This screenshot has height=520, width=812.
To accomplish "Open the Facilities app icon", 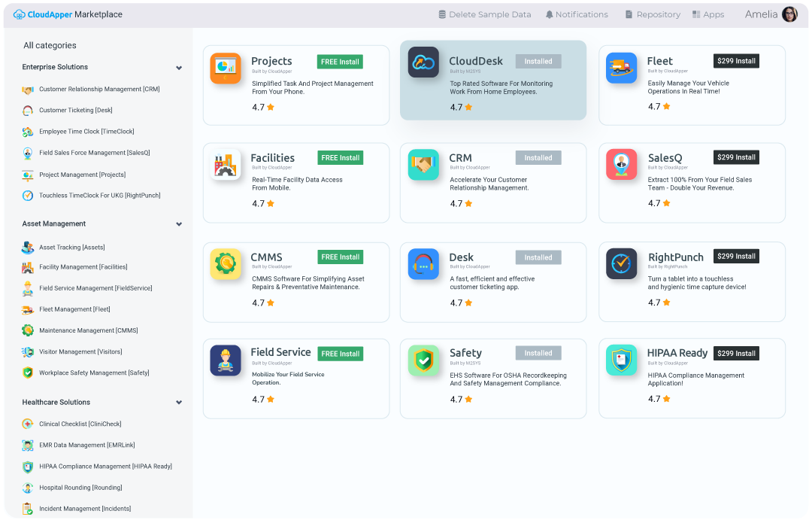I will tap(226, 164).
